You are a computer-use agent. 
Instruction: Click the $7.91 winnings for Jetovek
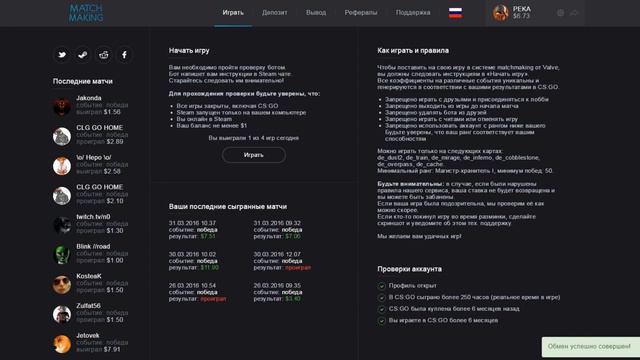[x=112, y=349]
